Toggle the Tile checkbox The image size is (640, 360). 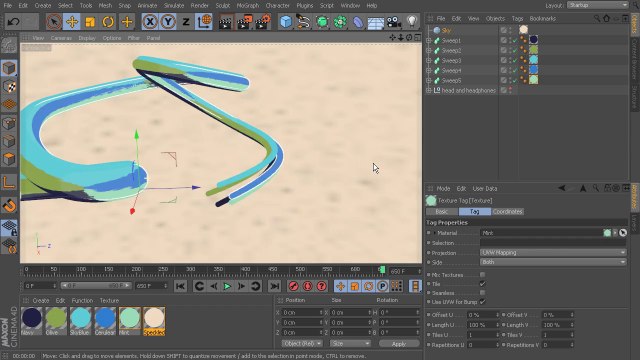(x=482, y=284)
